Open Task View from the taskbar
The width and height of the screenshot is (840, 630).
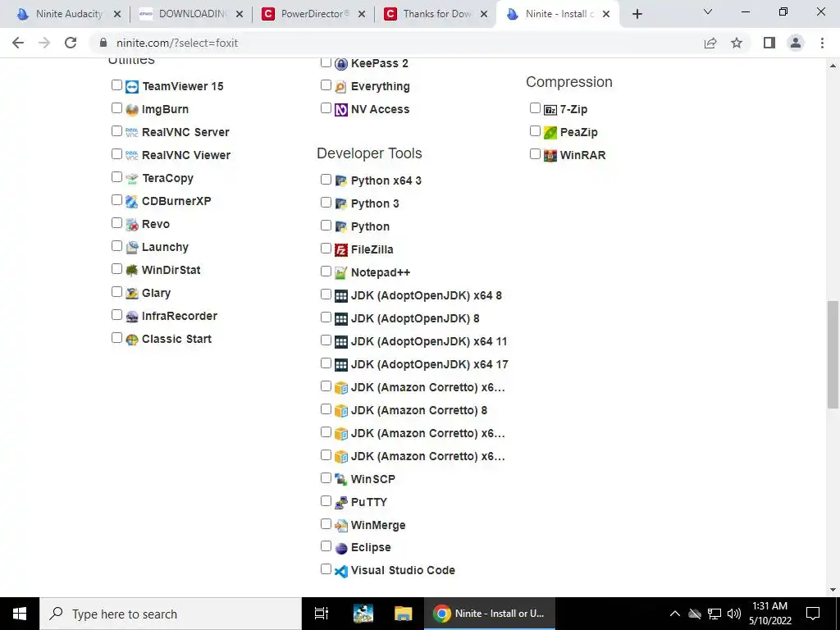coord(322,614)
